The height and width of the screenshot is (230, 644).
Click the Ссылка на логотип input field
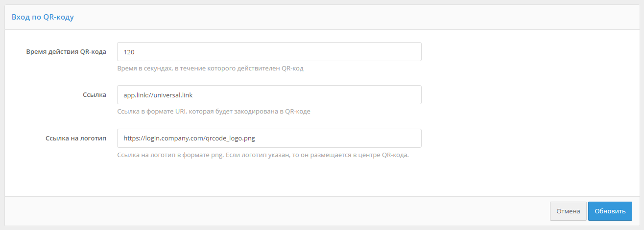(x=269, y=138)
